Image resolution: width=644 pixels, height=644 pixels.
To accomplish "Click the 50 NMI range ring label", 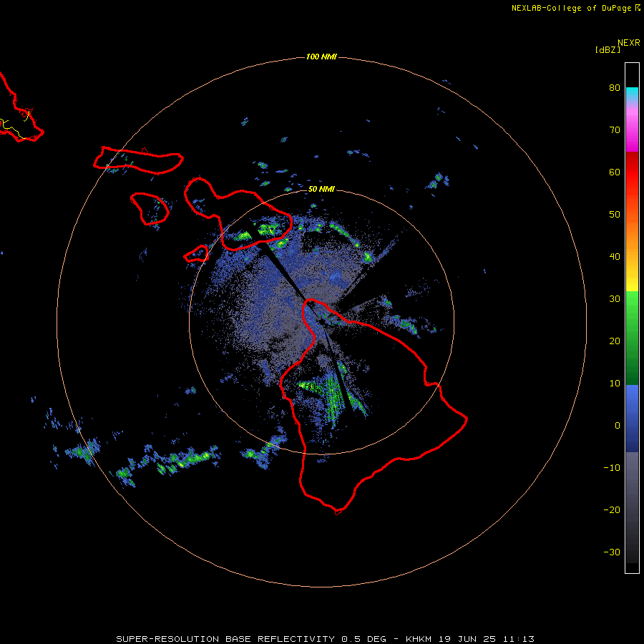I will [x=321, y=189].
